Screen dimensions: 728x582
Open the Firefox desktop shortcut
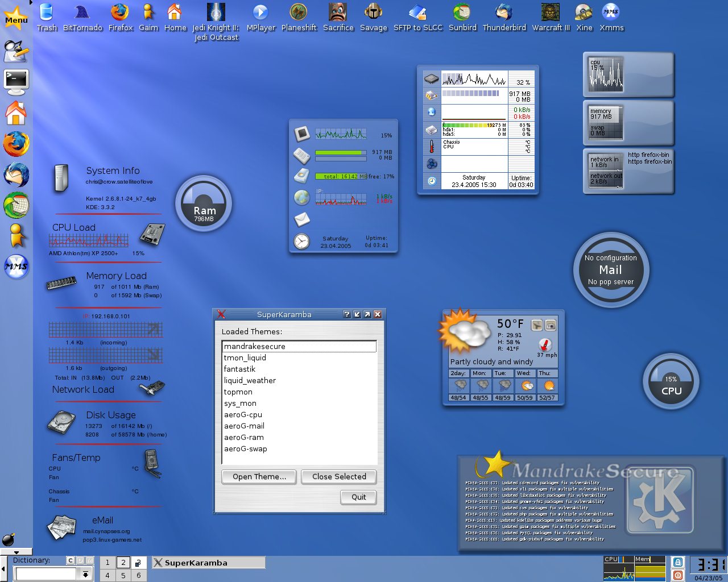pyautogui.click(x=120, y=18)
